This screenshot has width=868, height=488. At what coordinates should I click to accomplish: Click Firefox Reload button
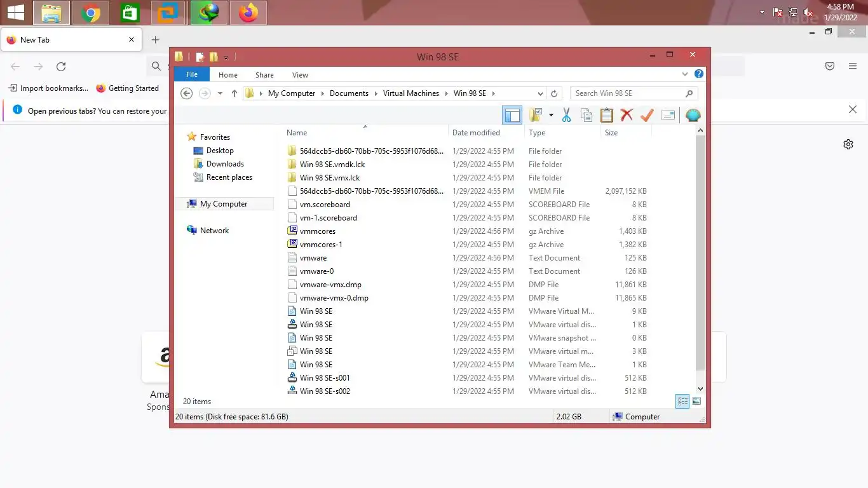tap(61, 66)
